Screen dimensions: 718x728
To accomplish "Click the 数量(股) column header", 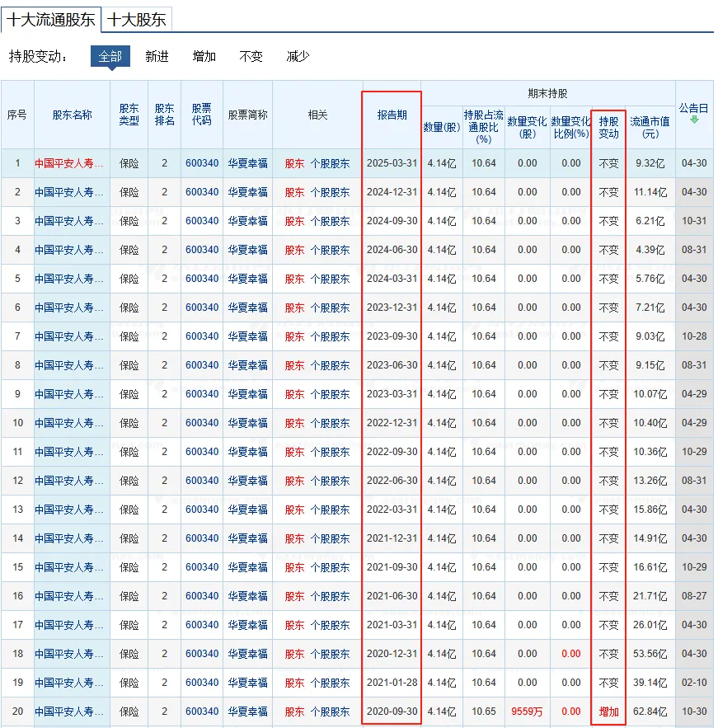I will pyautogui.click(x=441, y=127).
